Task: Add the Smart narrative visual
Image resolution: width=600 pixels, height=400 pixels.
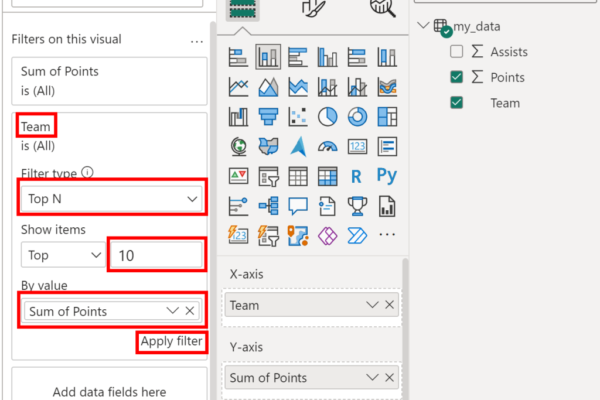Action: 328,206
